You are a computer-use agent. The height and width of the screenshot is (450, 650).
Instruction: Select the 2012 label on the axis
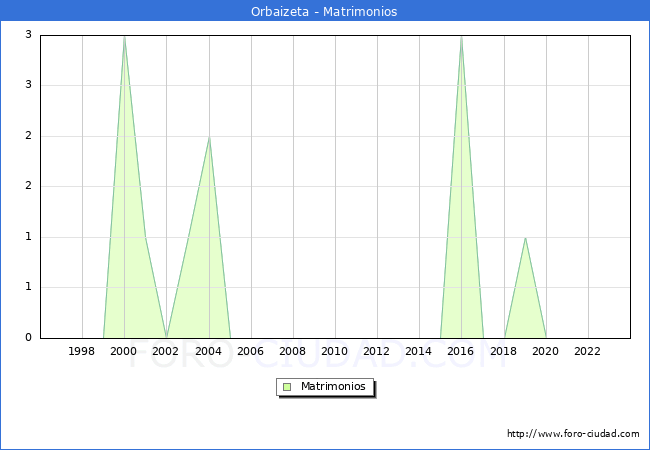[376, 352]
